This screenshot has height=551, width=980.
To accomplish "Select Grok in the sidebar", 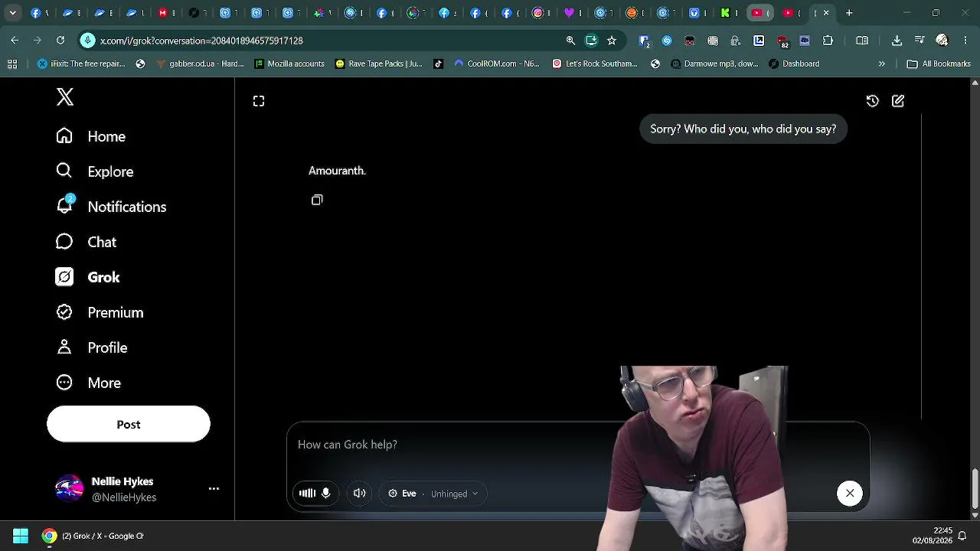I will point(87,277).
